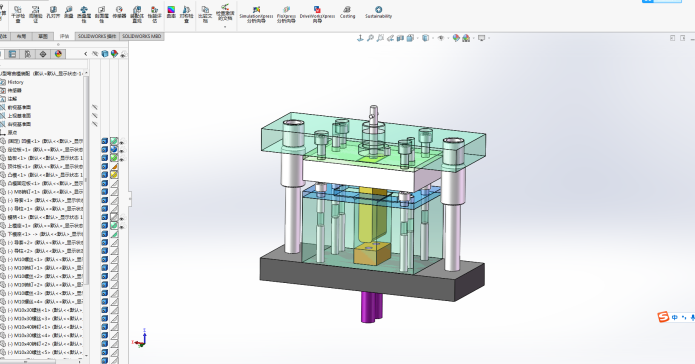Open View Settings monitor dropdown
The image size is (695, 364).
point(482,38)
